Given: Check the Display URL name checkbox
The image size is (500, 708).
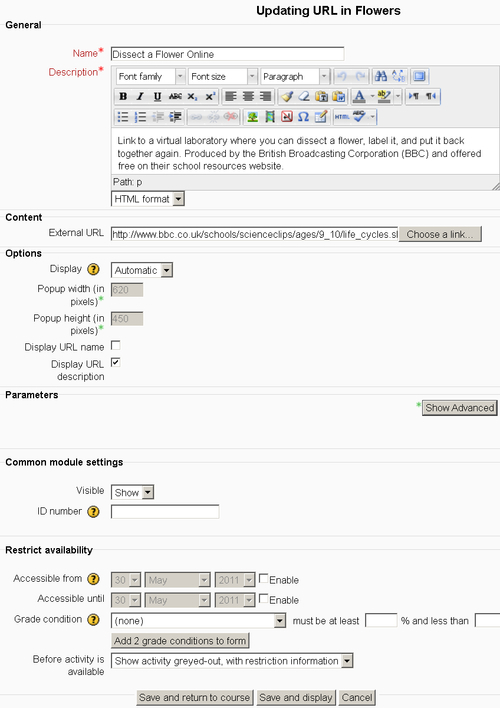Looking at the screenshot, I should [x=116, y=345].
